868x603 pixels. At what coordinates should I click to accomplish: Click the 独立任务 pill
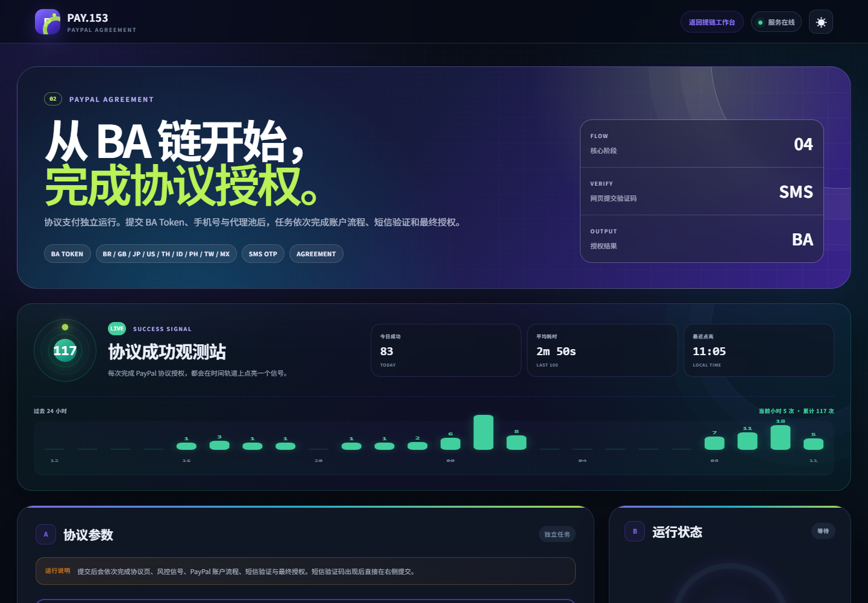click(x=557, y=534)
